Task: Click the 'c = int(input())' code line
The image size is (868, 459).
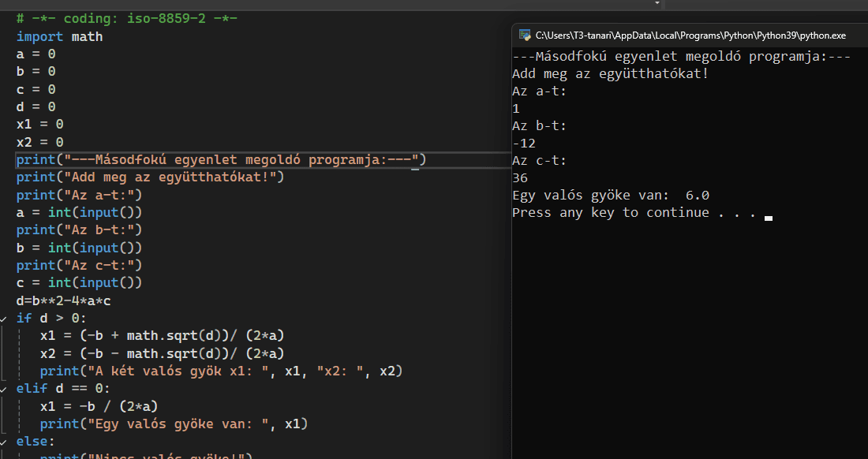Action: tap(79, 282)
